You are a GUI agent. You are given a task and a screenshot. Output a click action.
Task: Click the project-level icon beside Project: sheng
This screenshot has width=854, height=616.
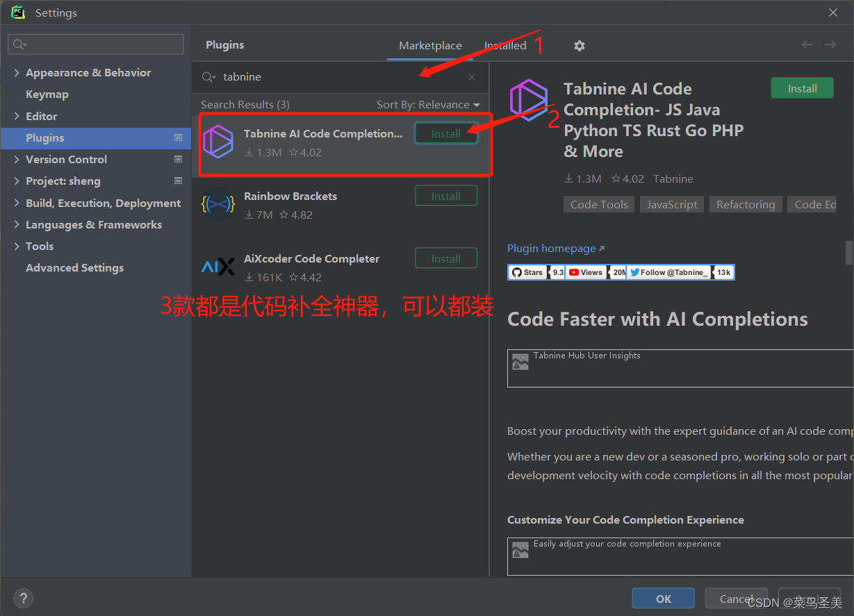pyautogui.click(x=178, y=181)
